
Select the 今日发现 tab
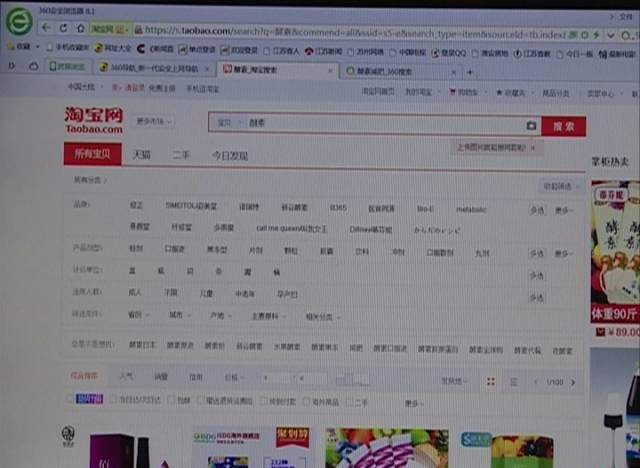[x=229, y=155]
